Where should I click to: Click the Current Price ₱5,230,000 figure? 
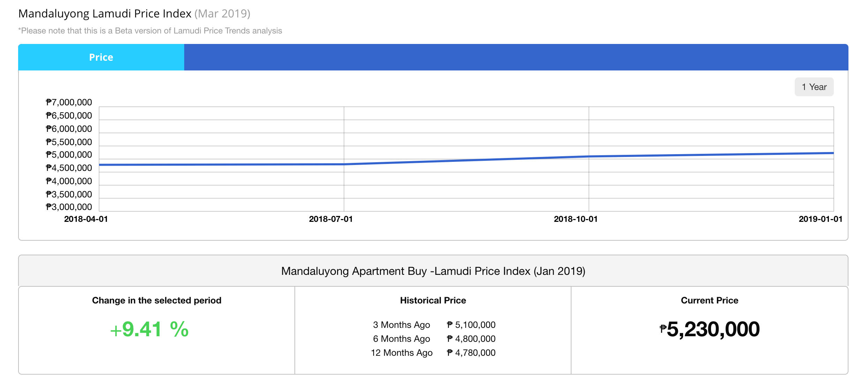pos(710,329)
